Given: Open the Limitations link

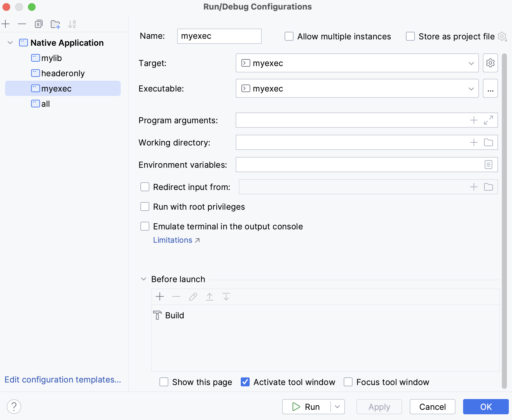Looking at the screenshot, I should 172,240.
